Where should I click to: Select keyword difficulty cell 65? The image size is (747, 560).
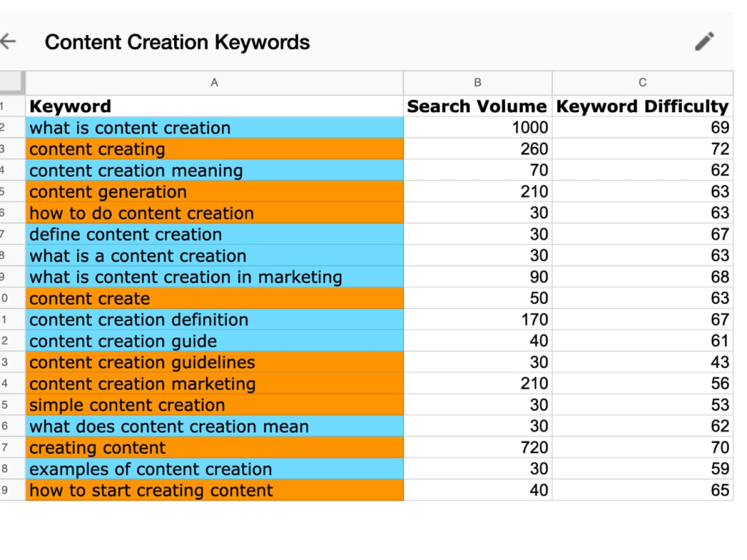tap(642, 490)
